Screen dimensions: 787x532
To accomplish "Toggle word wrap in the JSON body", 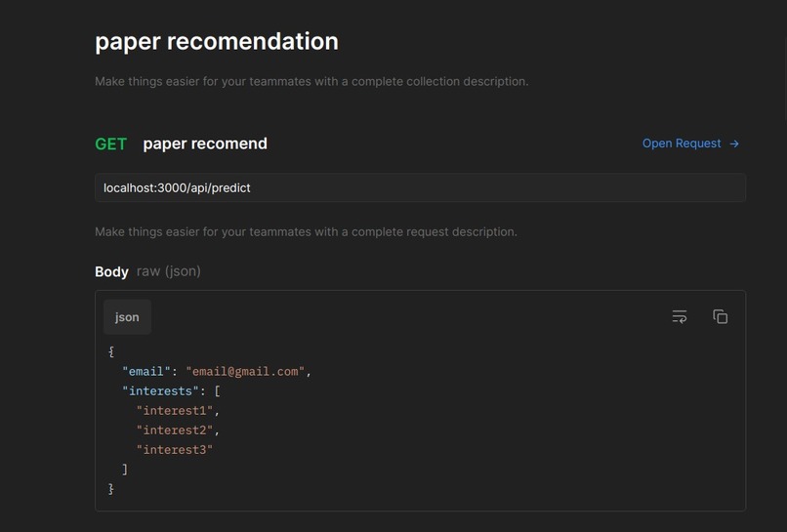I will coord(679,316).
